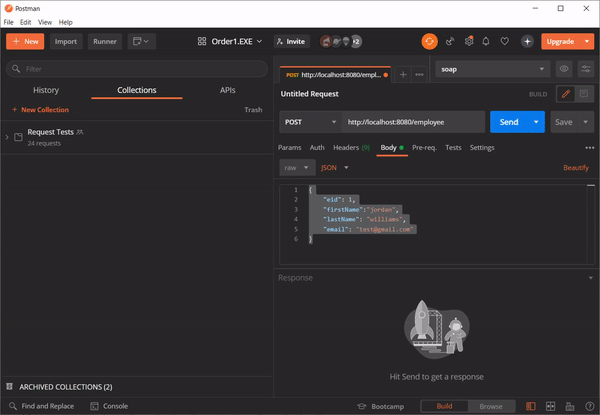600x415 pixels.
Task: Open the File menu
Action: coord(8,22)
